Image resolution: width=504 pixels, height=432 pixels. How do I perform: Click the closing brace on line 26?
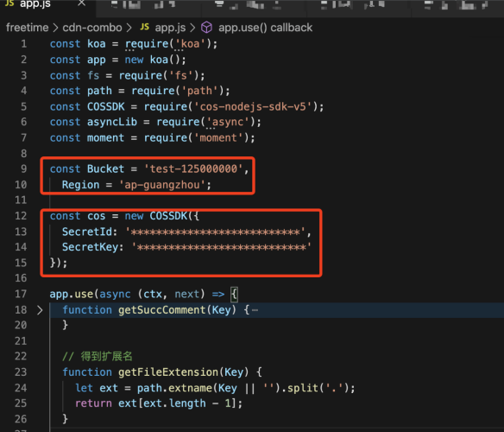tap(65, 419)
